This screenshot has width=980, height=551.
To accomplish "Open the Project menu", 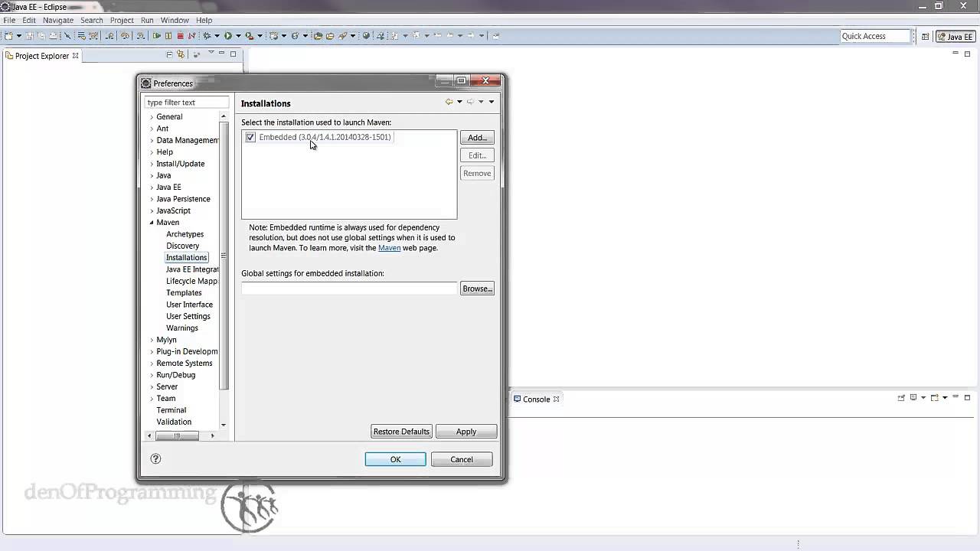I will tap(122, 20).
